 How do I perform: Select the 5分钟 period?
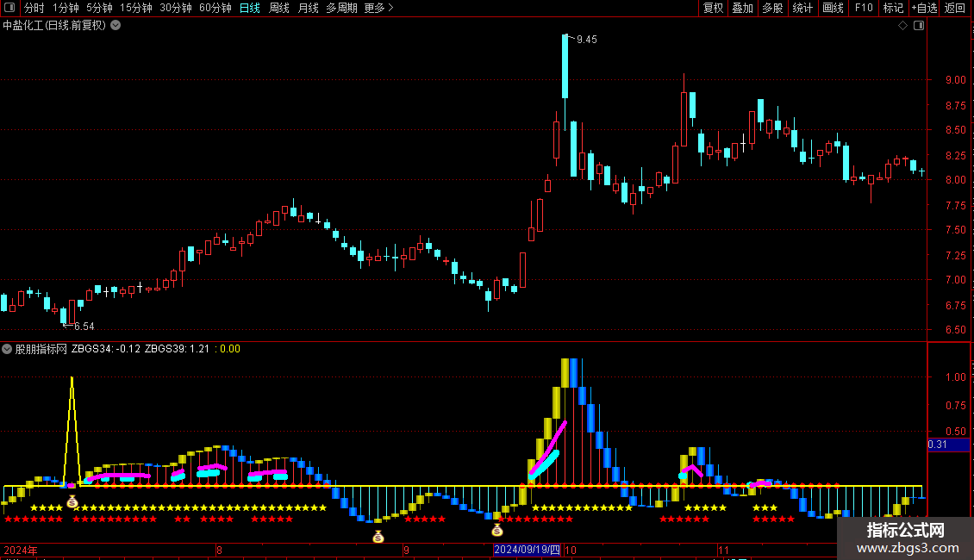click(99, 8)
